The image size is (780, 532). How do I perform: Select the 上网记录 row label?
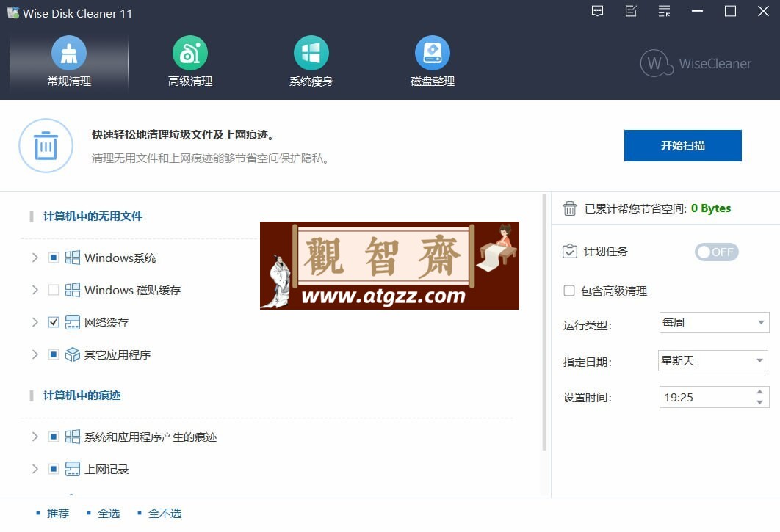coord(106,470)
